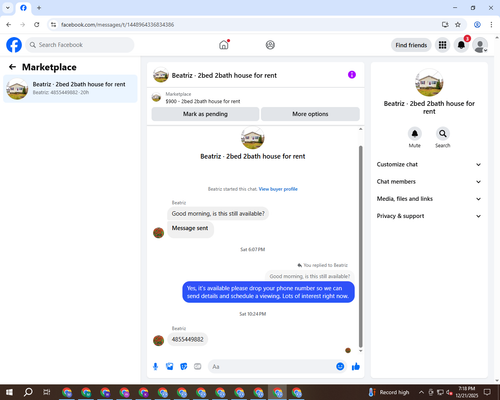Open Chrome three-dot menu
Screen dimensions: 500x400
[491, 25]
